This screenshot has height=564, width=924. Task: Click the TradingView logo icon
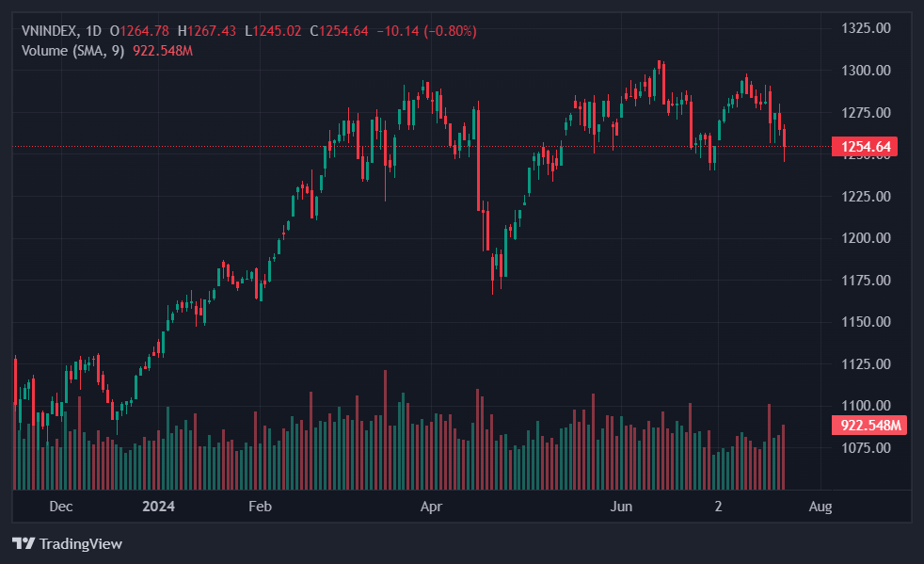tap(24, 543)
